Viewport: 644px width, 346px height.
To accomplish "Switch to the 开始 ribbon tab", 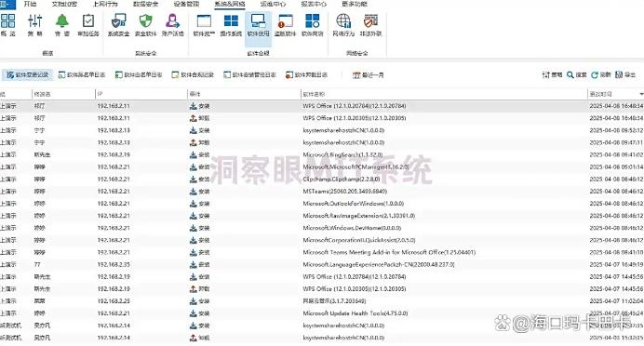I will pos(30,4).
